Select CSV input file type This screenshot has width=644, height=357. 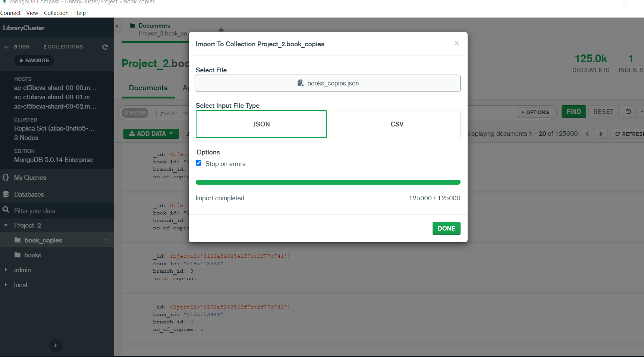(397, 124)
